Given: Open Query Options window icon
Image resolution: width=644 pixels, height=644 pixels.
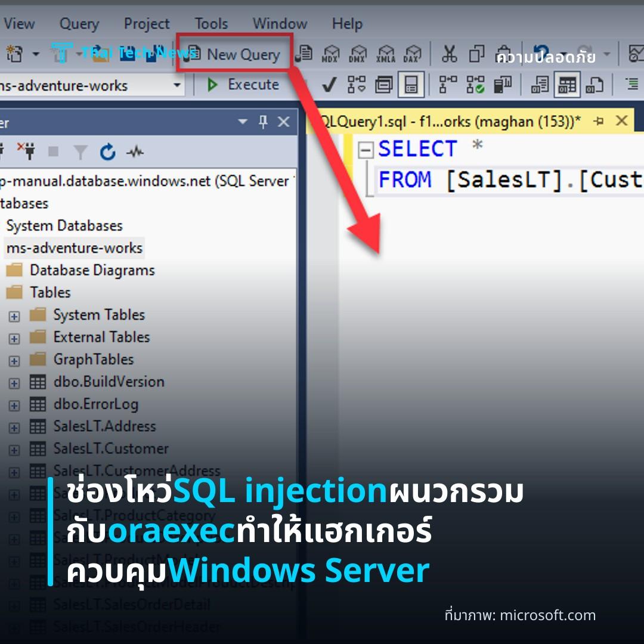Looking at the screenshot, I should point(383,85).
